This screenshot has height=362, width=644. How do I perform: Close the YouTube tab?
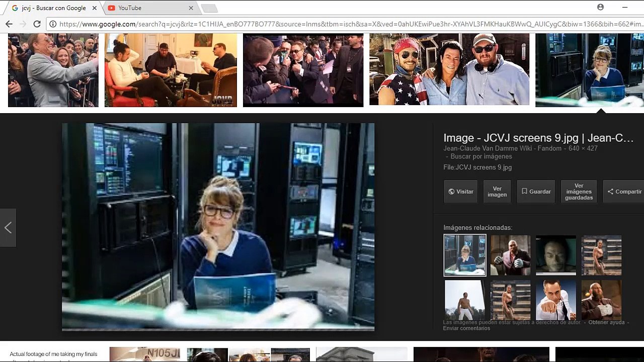191,8
